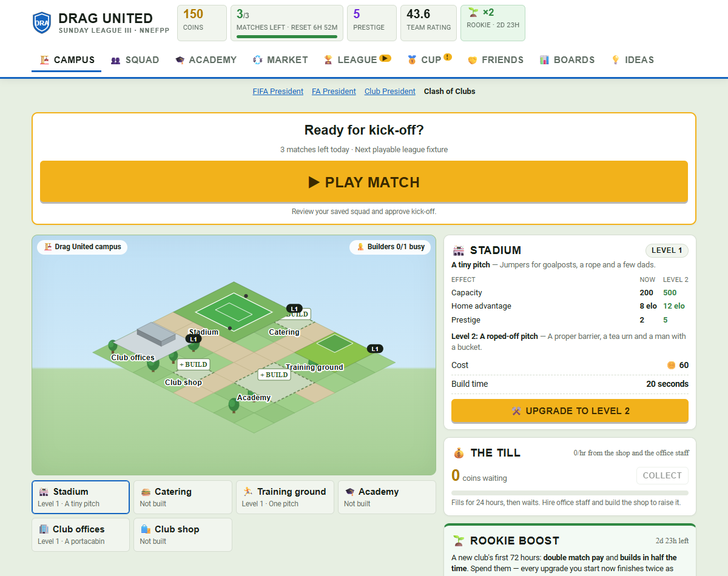Click the "12 elo" level 2 home advantage value
This screenshot has width=728, height=576.
coord(674,306)
